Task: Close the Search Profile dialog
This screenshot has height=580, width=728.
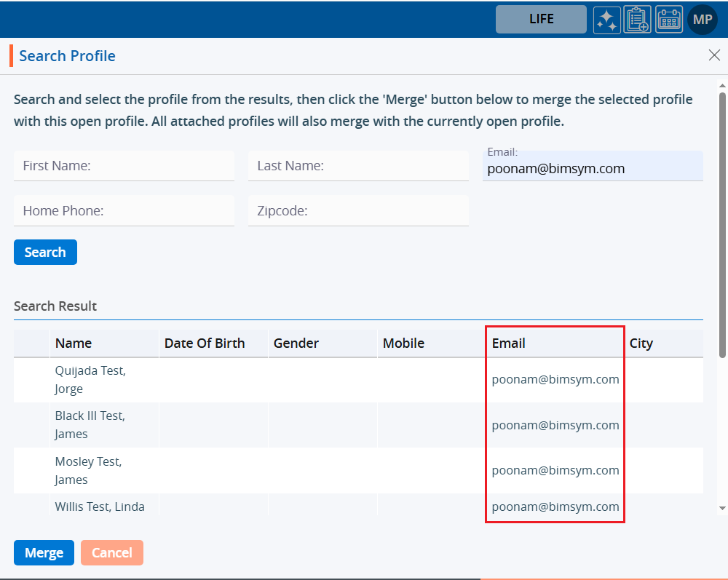Action: (714, 55)
